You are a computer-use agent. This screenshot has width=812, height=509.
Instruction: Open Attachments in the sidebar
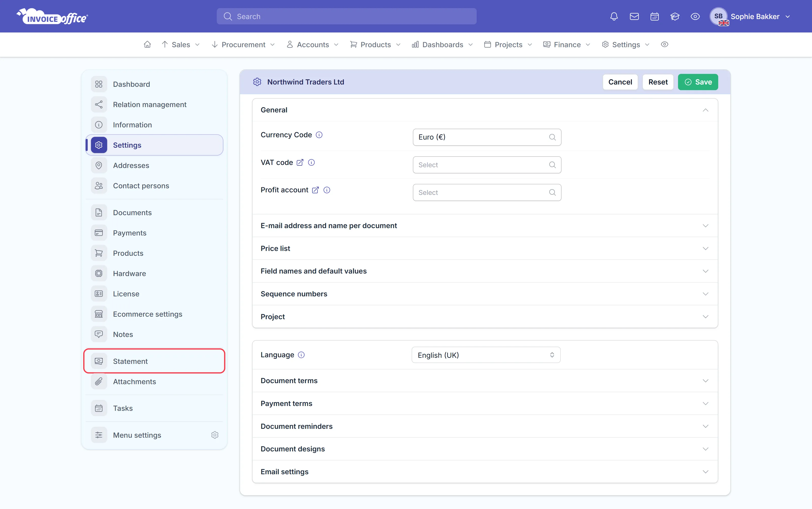pyautogui.click(x=154, y=381)
